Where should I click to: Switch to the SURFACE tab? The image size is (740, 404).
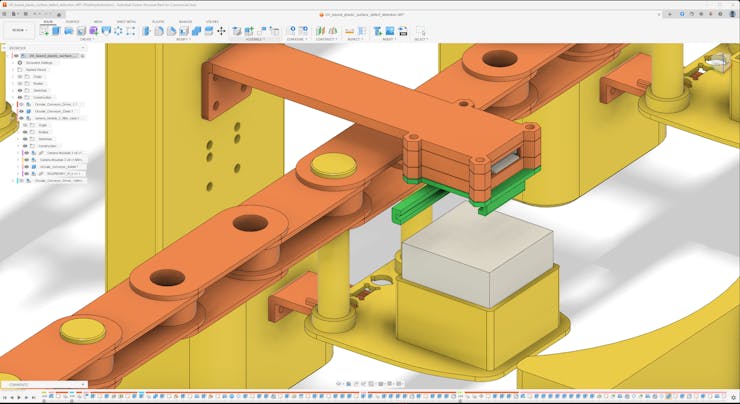click(73, 21)
